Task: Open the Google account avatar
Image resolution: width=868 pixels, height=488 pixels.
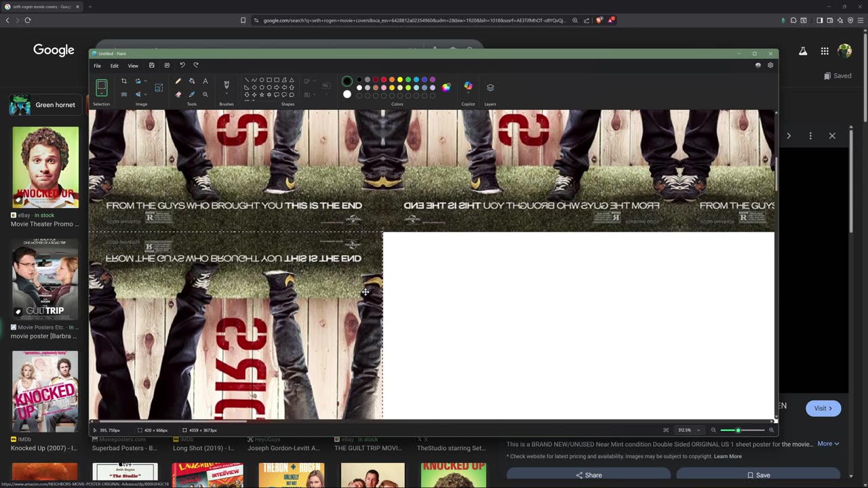Action: coord(844,51)
